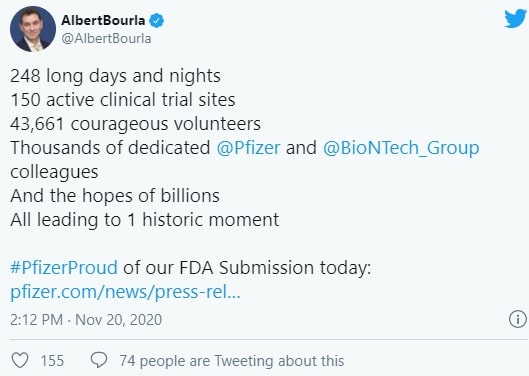Open the tweet timestamp 2:12 PM Nov 20, 2020
This screenshot has width=529, height=376.
pyautogui.click(x=86, y=320)
